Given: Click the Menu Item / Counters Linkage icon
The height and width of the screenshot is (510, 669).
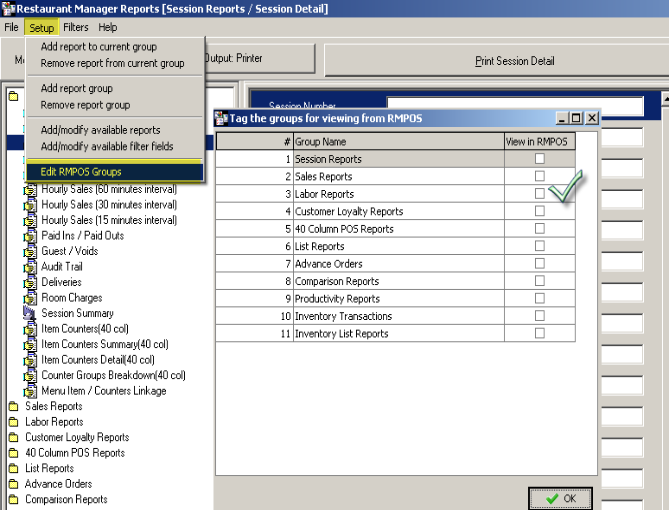Looking at the screenshot, I should (30, 391).
